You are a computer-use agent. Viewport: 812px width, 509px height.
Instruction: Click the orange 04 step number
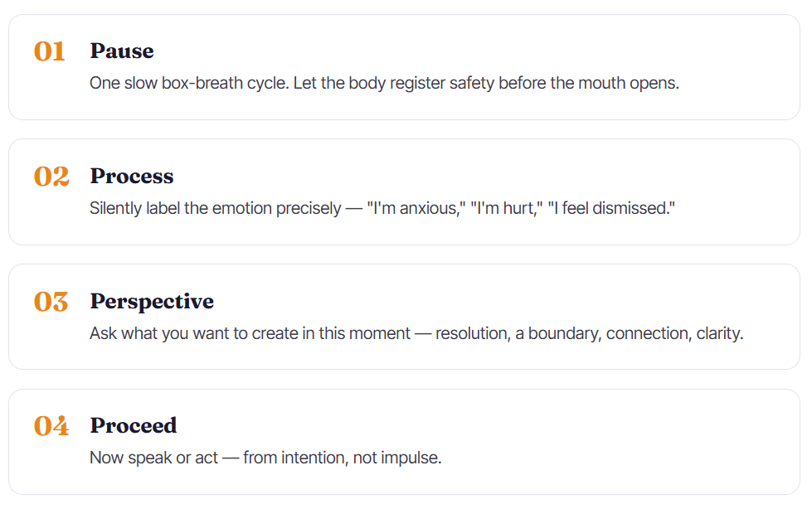pos(51,426)
